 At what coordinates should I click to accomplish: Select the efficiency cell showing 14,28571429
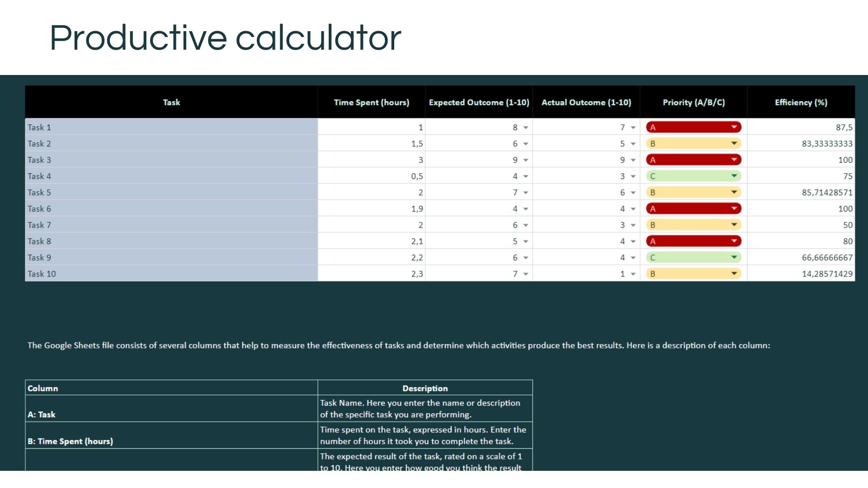tap(801, 274)
